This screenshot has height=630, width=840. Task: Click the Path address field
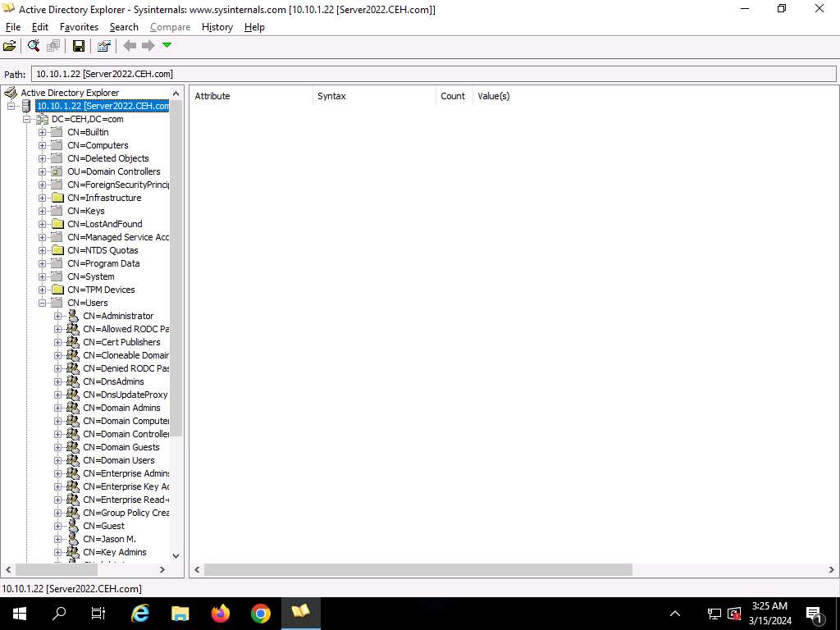(x=433, y=74)
